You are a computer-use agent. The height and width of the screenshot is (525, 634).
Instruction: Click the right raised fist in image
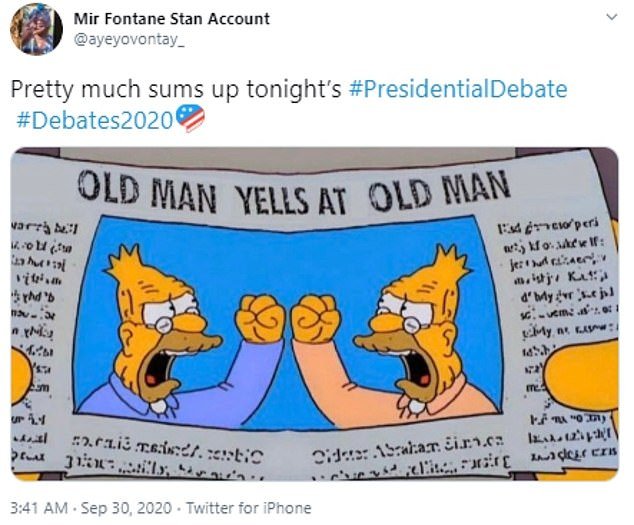point(316,319)
